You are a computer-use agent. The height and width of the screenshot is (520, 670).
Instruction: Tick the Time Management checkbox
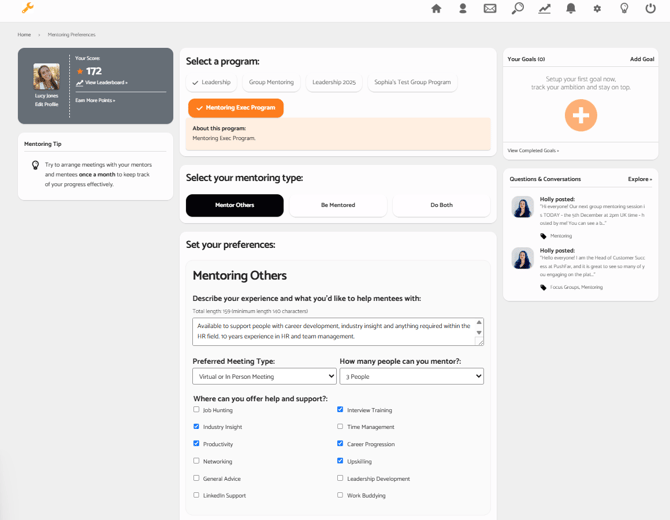(x=340, y=426)
